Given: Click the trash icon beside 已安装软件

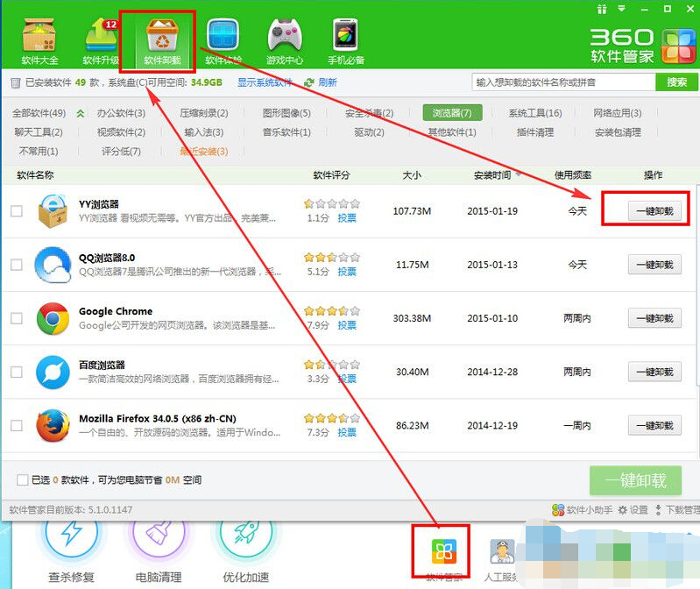Looking at the screenshot, I should (16, 82).
